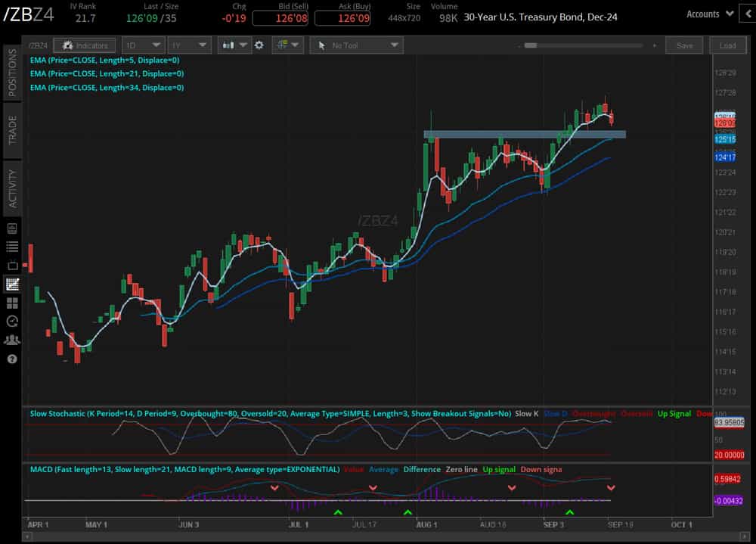Image resolution: width=756 pixels, height=544 pixels.
Task: Open the TV media icon in sidebar
Action: 12,265
